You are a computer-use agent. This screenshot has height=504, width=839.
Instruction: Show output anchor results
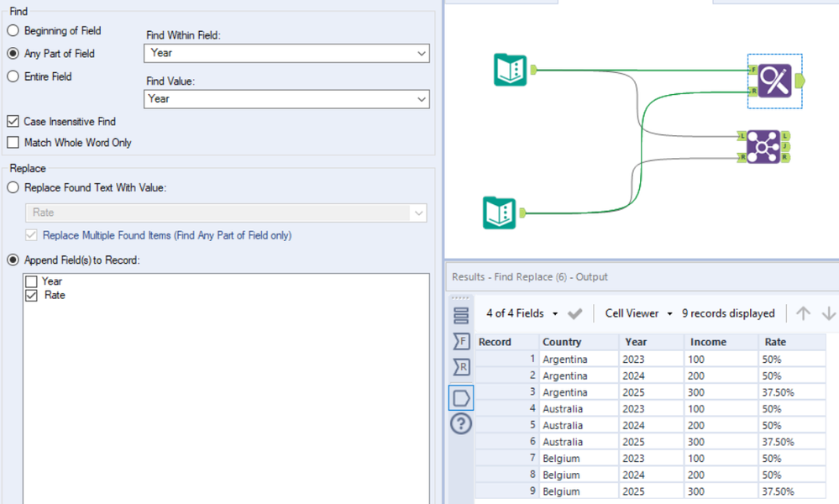coord(461,398)
